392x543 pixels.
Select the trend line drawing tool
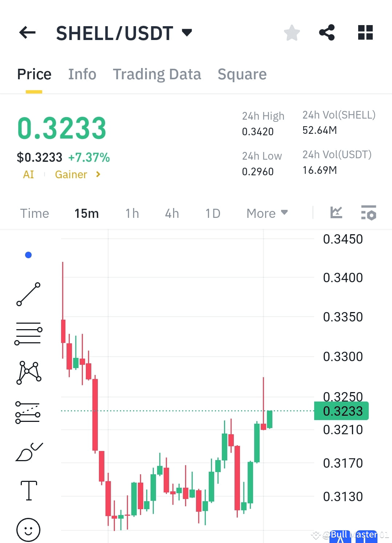click(28, 294)
